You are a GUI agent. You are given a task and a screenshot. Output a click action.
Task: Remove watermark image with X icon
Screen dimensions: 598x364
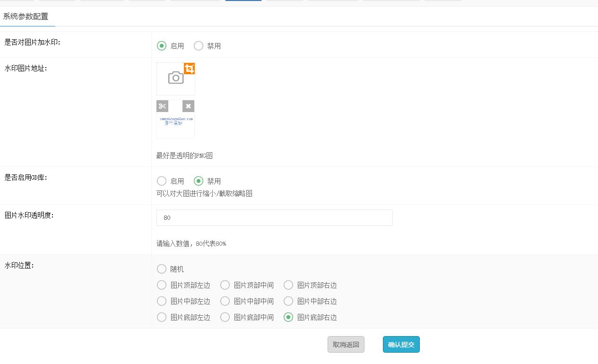tap(188, 106)
